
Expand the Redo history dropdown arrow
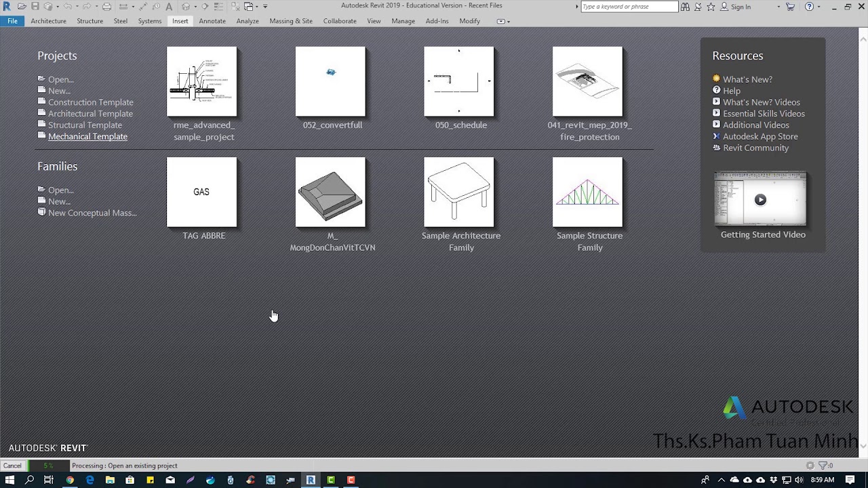point(96,7)
